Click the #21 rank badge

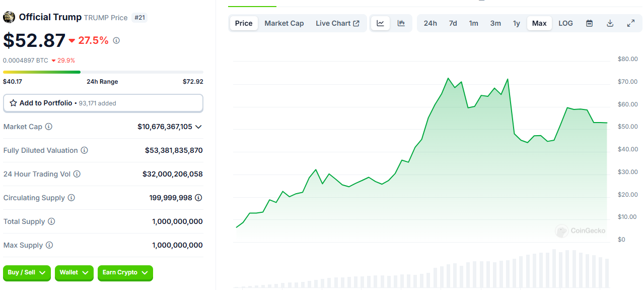coord(139,18)
